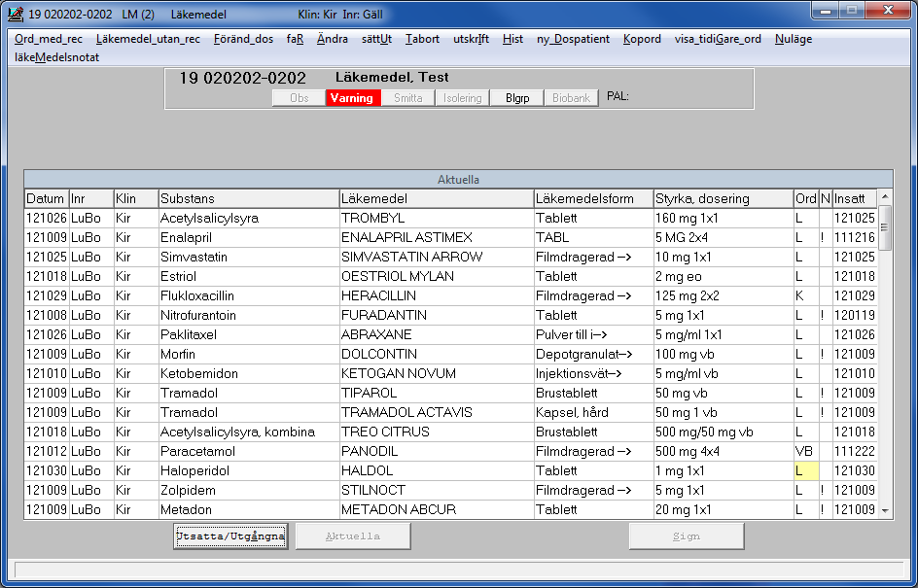
Task: Click the Läkemedel column header
Action: (437, 198)
